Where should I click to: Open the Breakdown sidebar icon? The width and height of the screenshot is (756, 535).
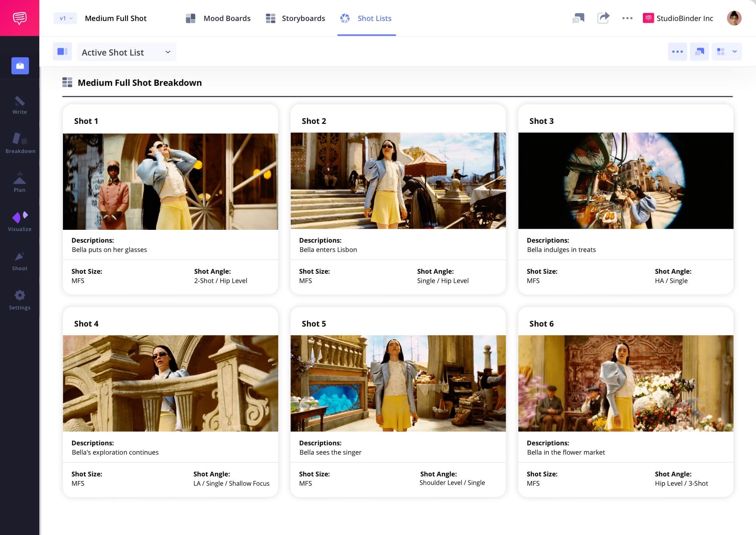click(20, 143)
